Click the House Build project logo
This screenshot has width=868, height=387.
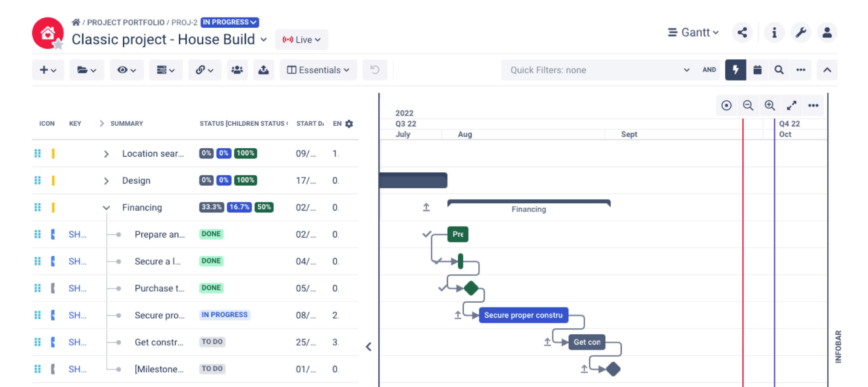[47, 33]
